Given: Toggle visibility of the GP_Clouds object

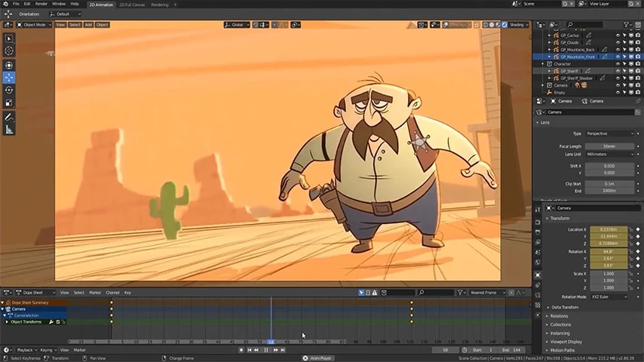Looking at the screenshot, I should (x=618, y=42).
